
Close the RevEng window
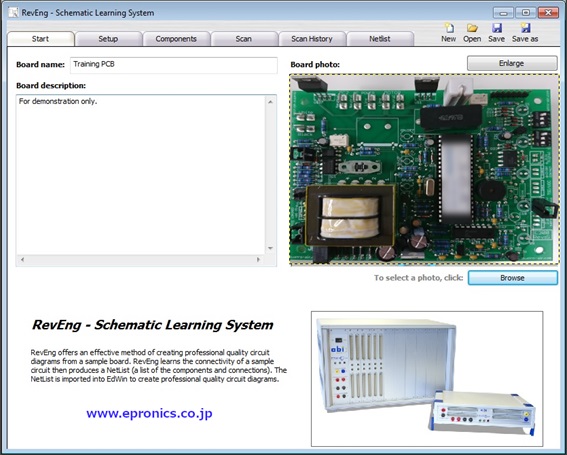548,13
